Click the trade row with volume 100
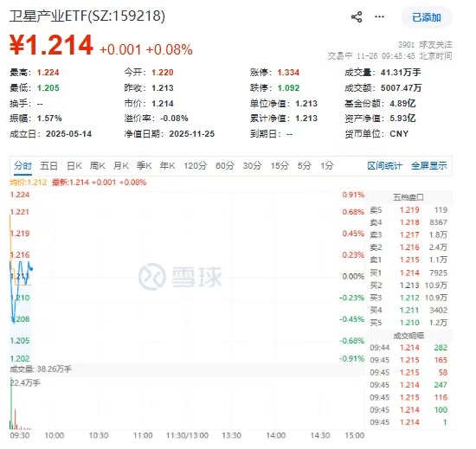Screen dimensions: 476x449 click(408, 409)
